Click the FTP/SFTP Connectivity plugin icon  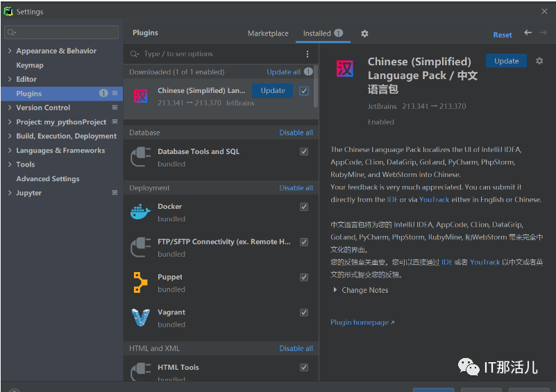point(140,247)
